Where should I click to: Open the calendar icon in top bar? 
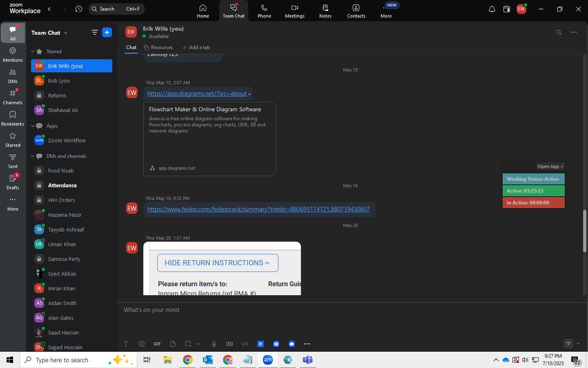point(507,9)
